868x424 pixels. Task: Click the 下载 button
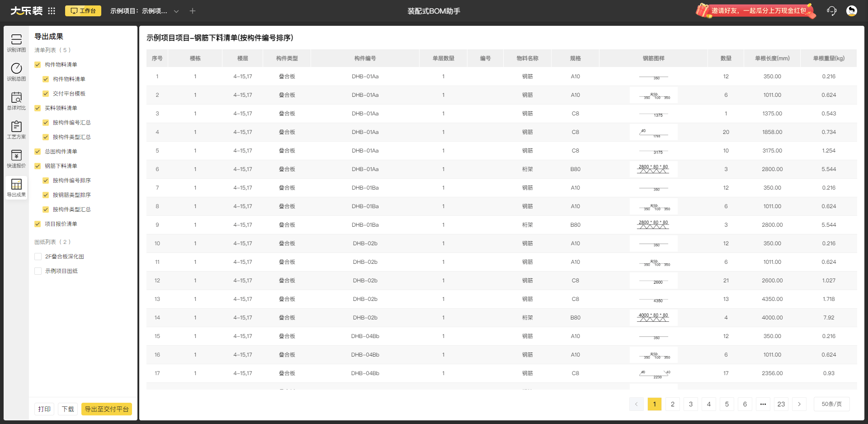point(68,409)
